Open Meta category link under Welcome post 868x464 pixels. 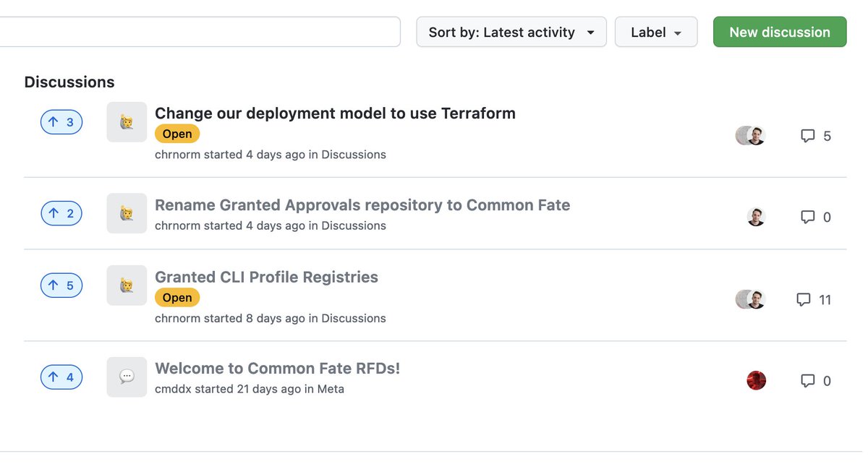[x=331, y=389]
